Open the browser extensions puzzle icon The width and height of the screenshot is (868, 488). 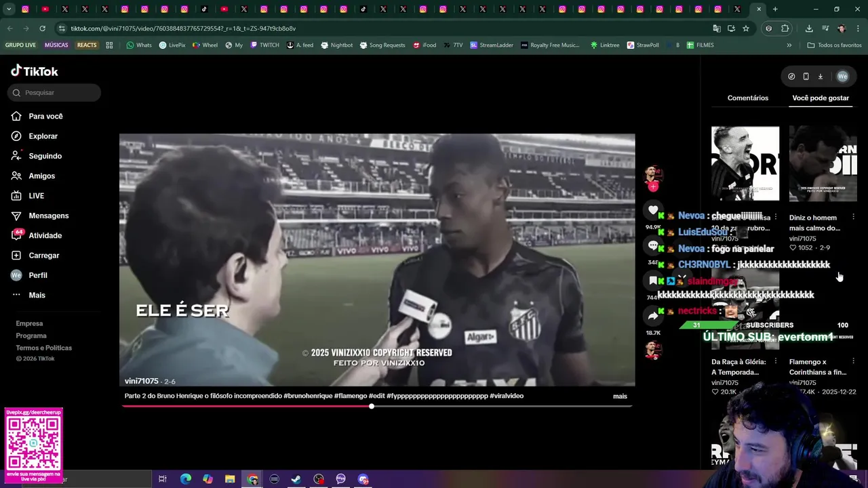pos(785,28)
